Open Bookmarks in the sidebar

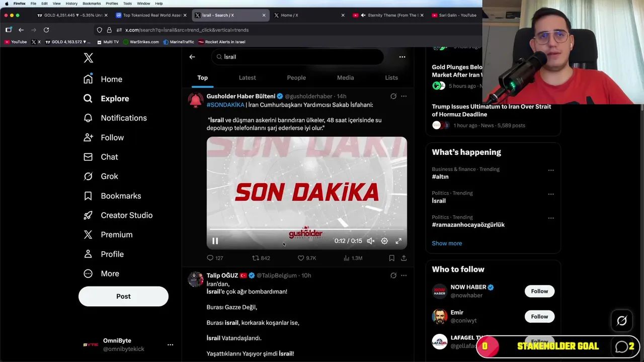[112, 196]
